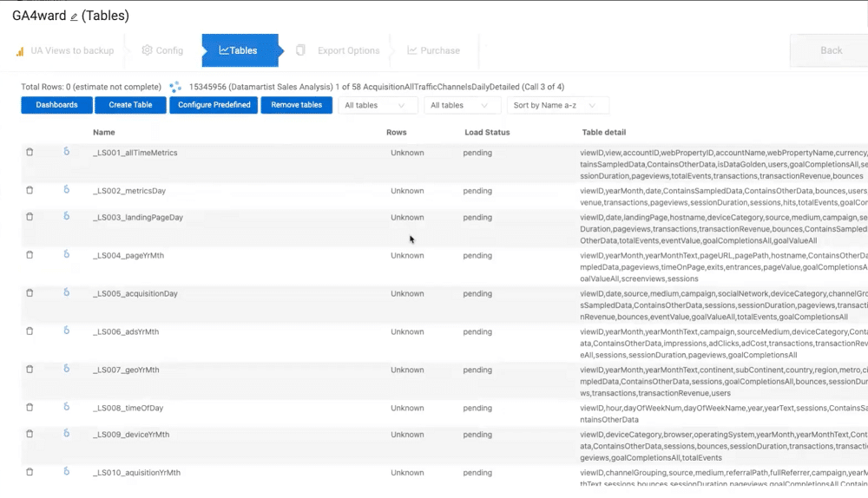Click the Remove tables button
Screen dimensions: 868x498
pos(296,105)
